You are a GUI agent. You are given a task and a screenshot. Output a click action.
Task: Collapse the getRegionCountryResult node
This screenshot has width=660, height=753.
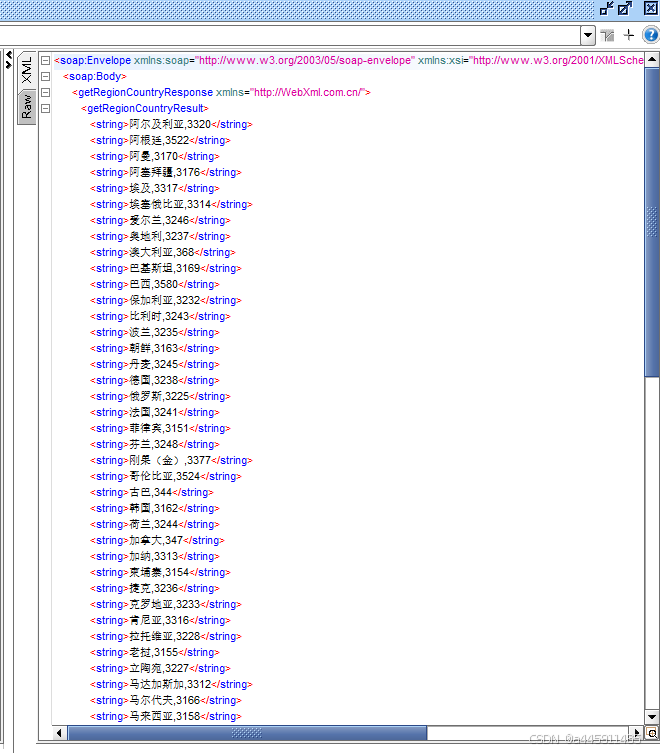coord(46,109)
